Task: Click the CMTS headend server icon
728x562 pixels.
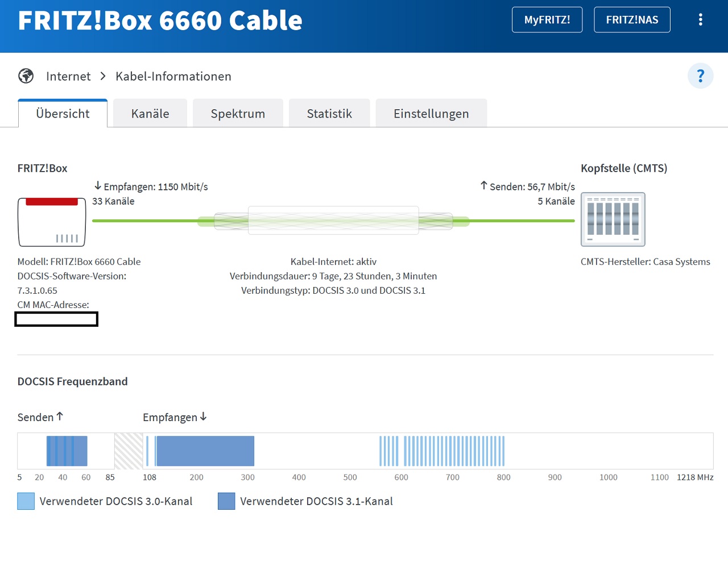Action: tap(613, 219)
